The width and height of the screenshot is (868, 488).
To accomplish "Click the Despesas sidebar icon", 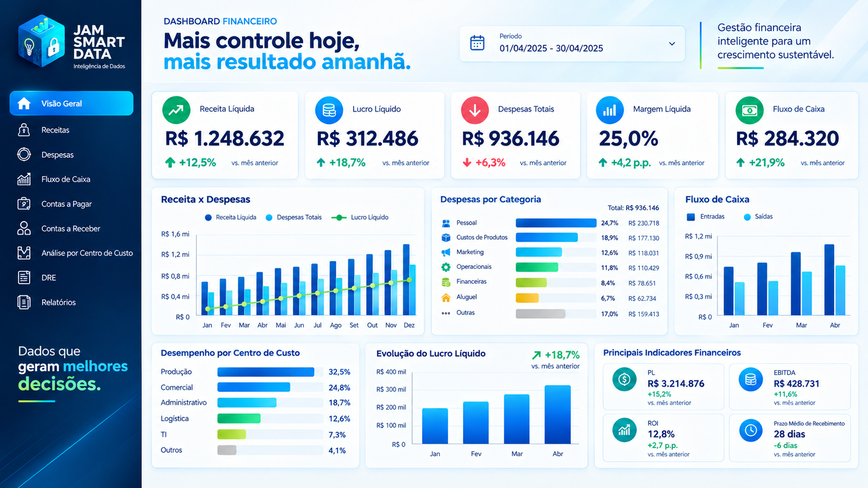I will point(24,154).
